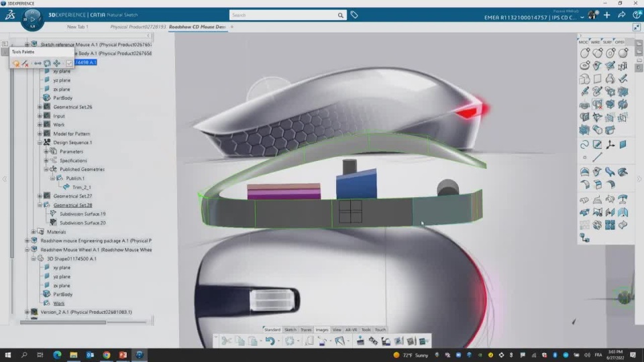Expand the Specifications node

(46, 160)
